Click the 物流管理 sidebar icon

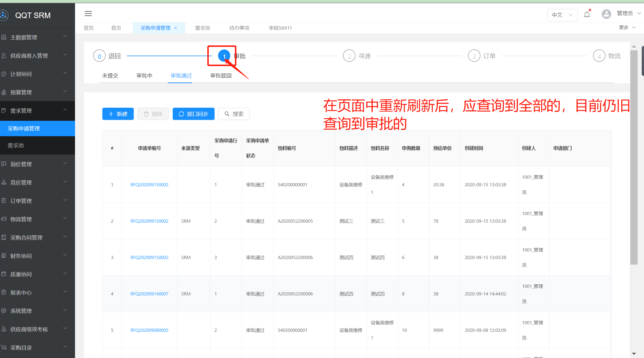pos(4,219)
